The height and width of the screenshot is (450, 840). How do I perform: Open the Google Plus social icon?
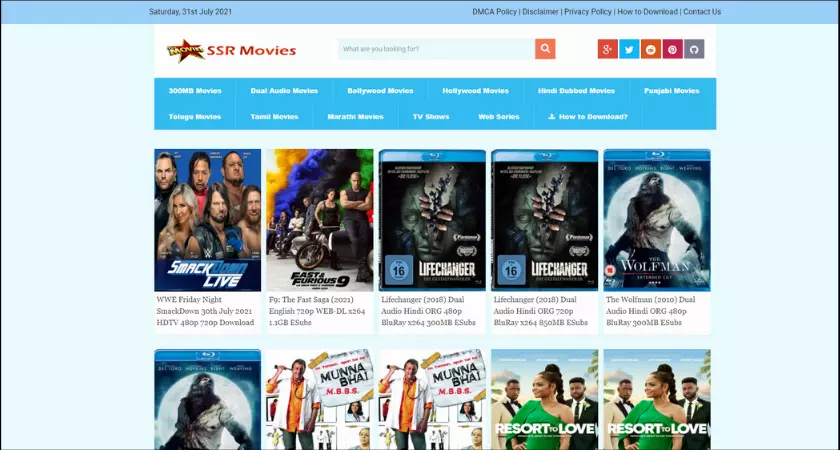click(x=608, y=49)
